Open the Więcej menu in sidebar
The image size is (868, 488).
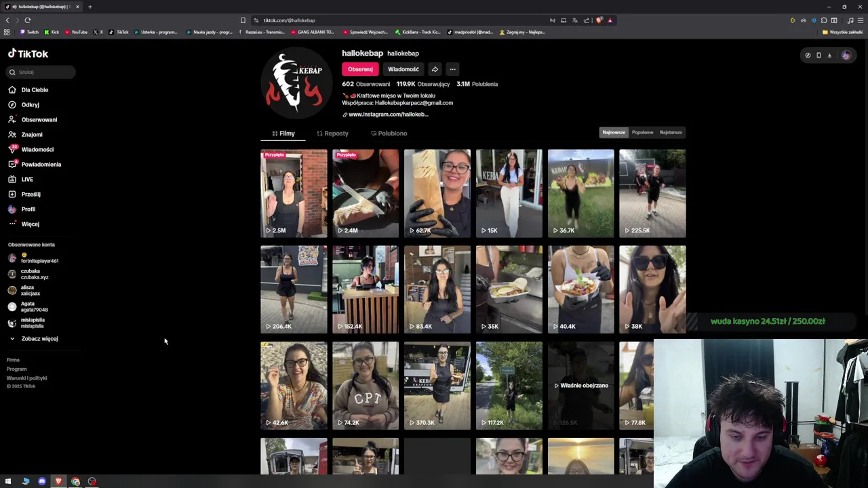click(24, 224)
